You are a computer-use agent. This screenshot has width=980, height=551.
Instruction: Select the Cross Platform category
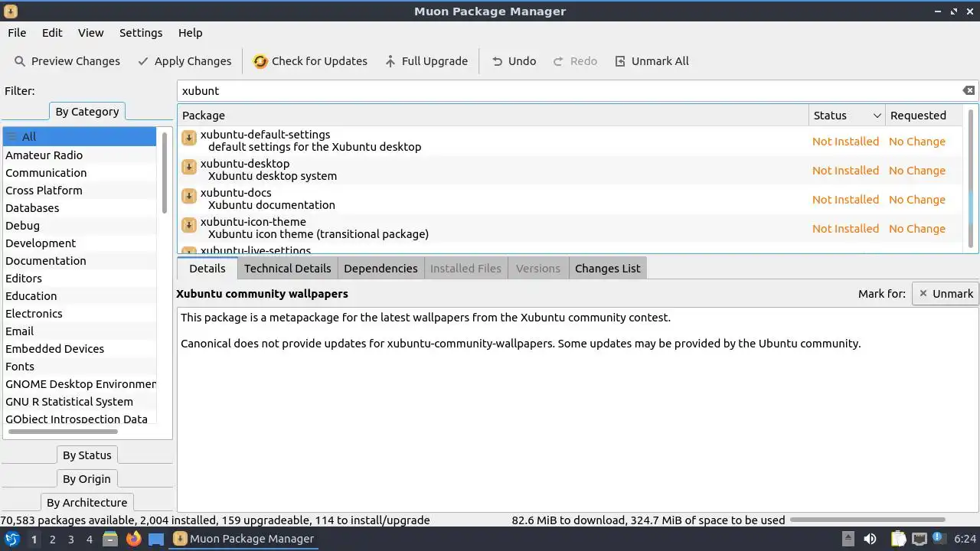(80, 191)
